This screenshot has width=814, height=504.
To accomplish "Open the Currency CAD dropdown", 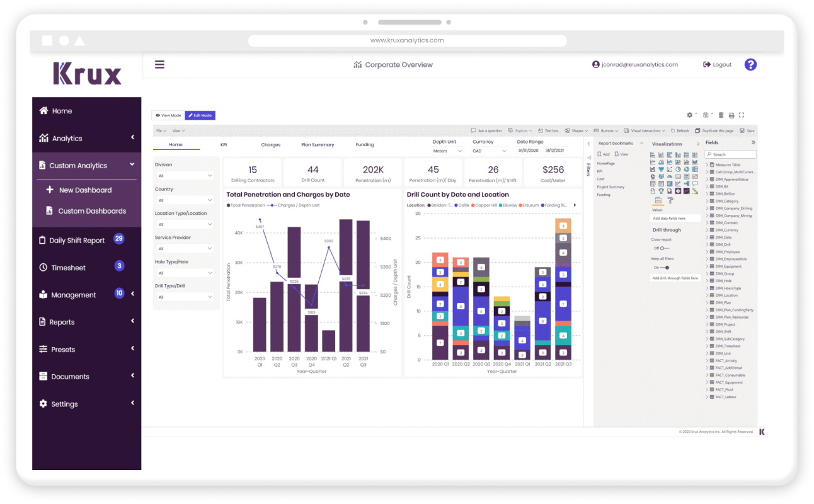I will [x=491, y=150].
